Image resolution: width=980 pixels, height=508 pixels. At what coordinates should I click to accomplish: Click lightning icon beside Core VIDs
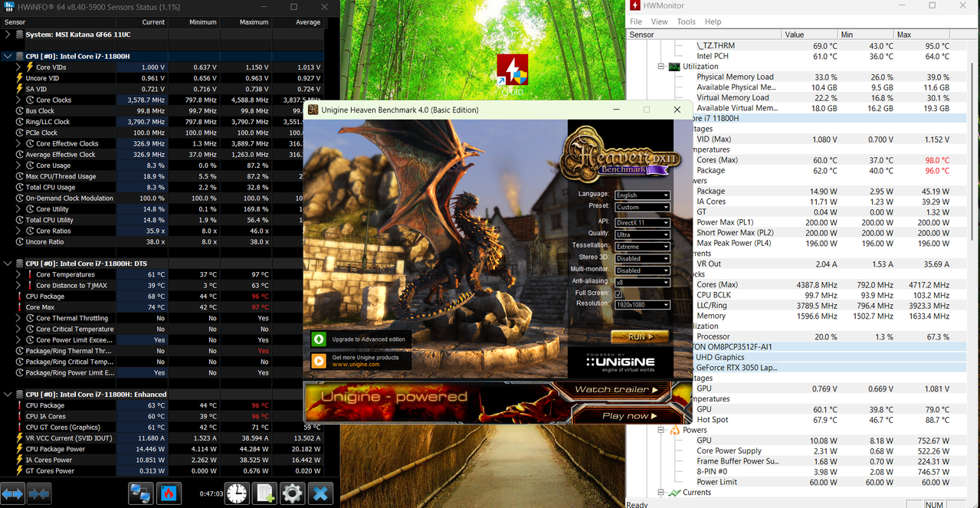click(x=30, y=67)
